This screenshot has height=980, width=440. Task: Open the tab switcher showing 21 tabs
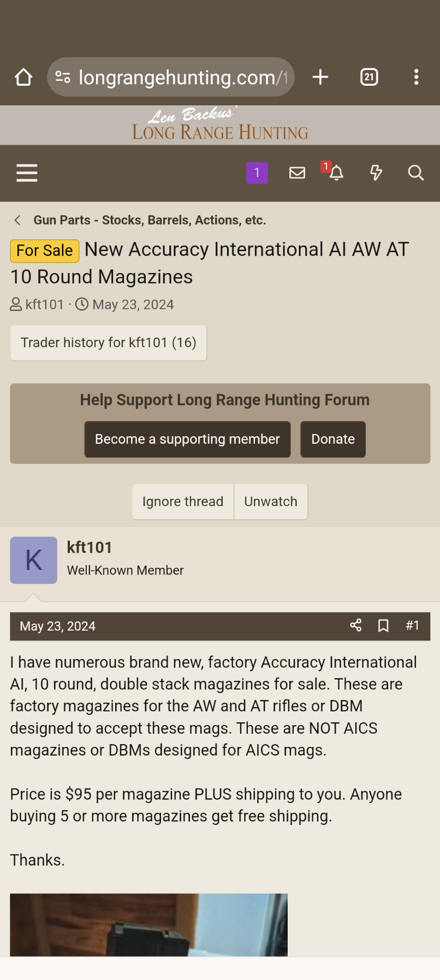(x=369, y=78)
